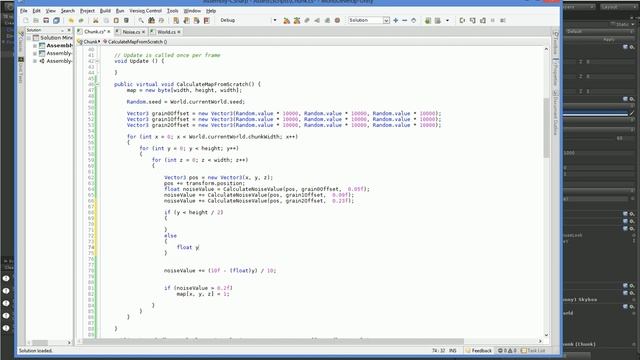Click the Feedback icon in status bar
This screenshot has height=360, width=640.
[x=468, y=351]
